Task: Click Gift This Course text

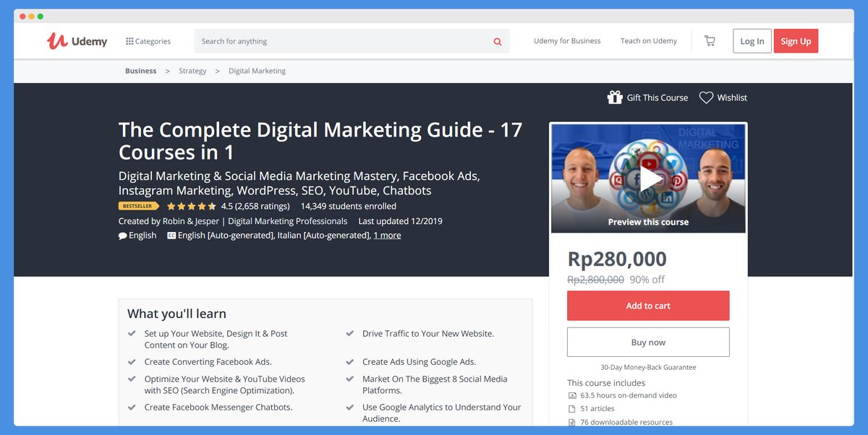Action: pos(658,98)
